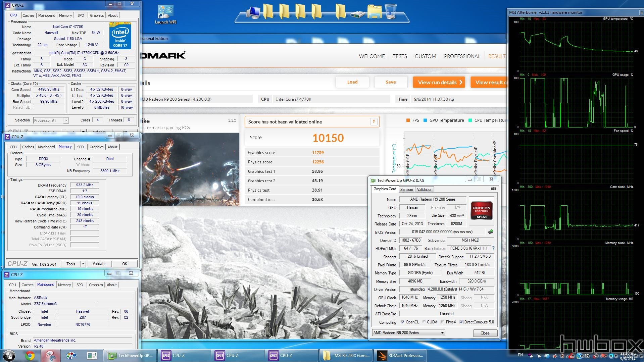Image resolution: width=644 pixels, height=362 pixels.
Task: Click the Graphics score value 11759
Action: click(x=318, y=152)
